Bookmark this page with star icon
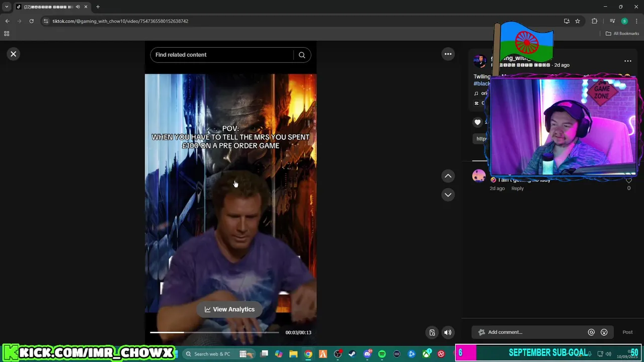 pos(578,21)
